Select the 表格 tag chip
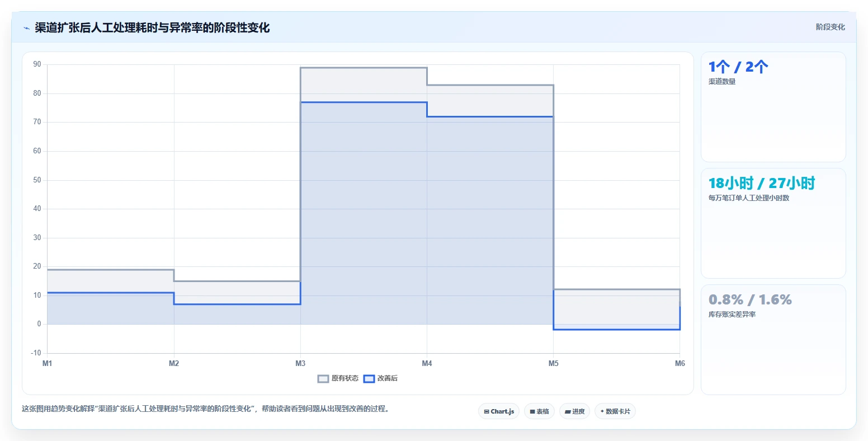Image resolution: width=868 pixels, height=441 pixels. pos(540,411)
